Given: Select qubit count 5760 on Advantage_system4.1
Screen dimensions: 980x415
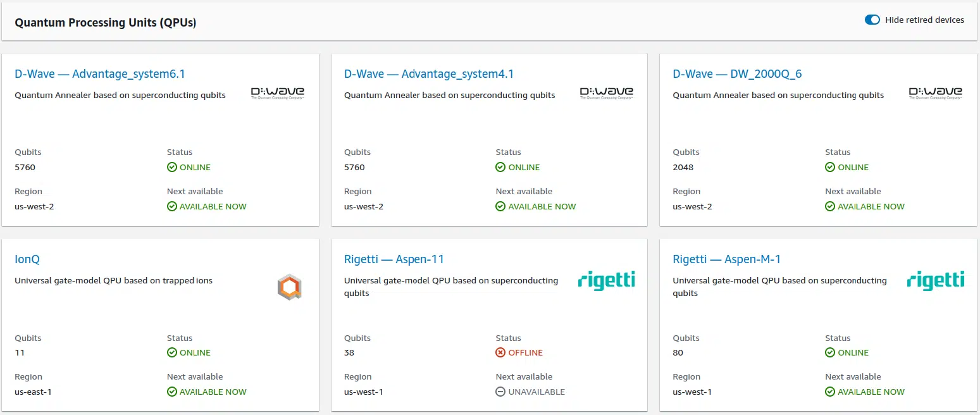Looking at the screenshot, I should 354,168.
